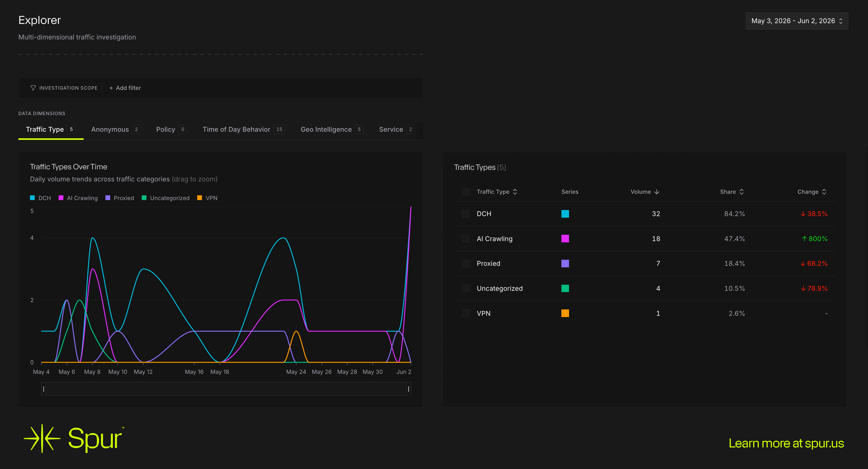
Task: Click the Proxied traffic type name
Action: [488, 263]
